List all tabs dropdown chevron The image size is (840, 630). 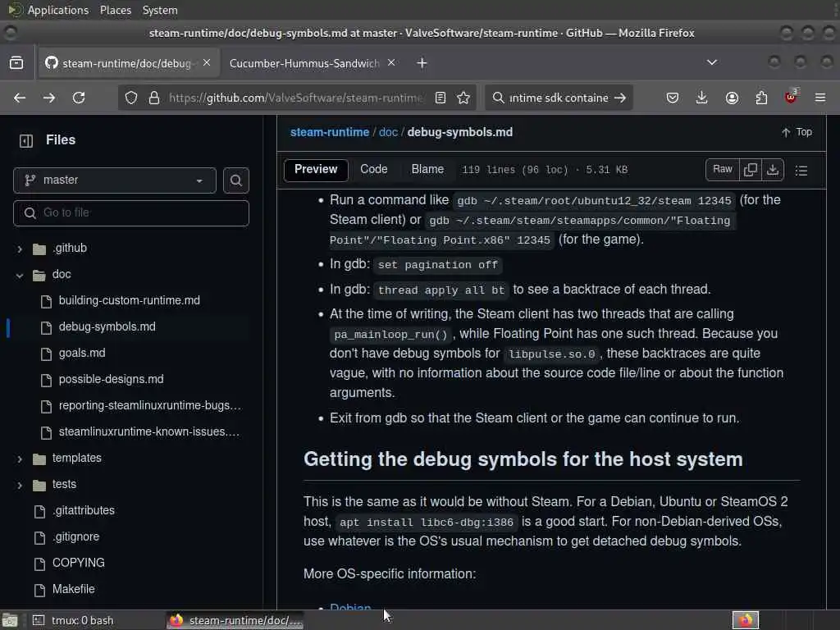pos(712,62)
